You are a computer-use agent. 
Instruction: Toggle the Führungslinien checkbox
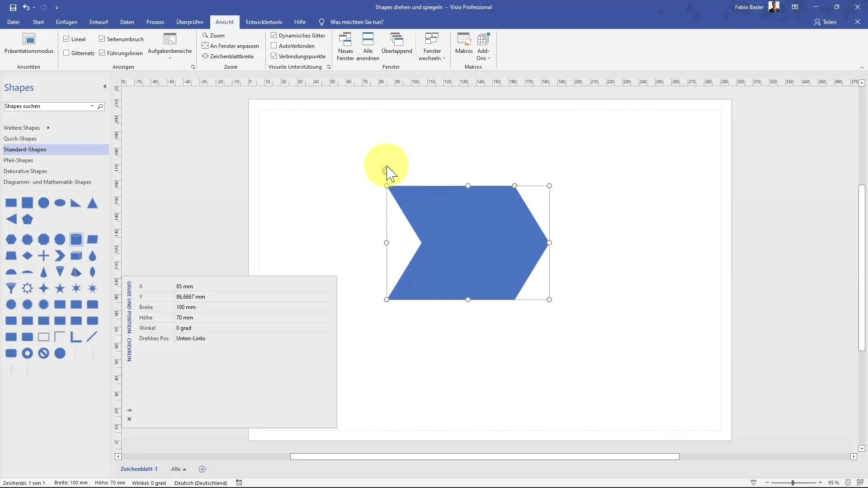point(102,53)
